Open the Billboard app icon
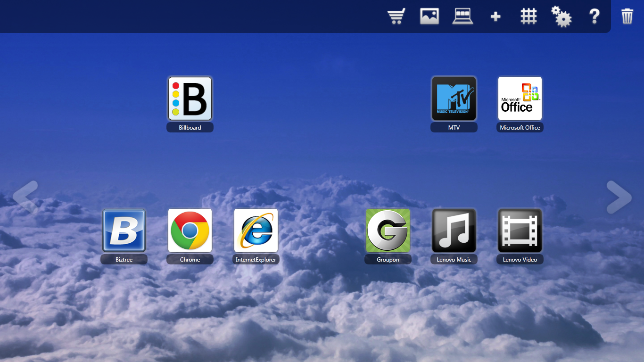The width and height of the screenshot is (644, 362). (190, 99)
